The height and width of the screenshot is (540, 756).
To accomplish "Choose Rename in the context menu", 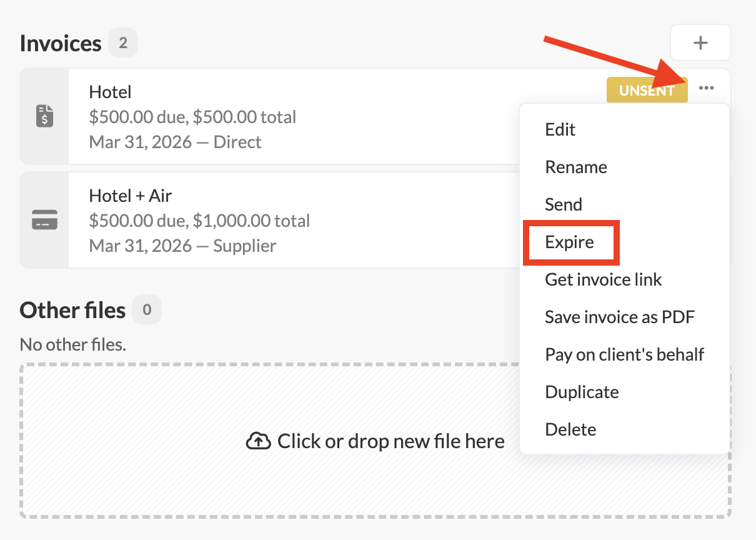I will tap(575, 167).
